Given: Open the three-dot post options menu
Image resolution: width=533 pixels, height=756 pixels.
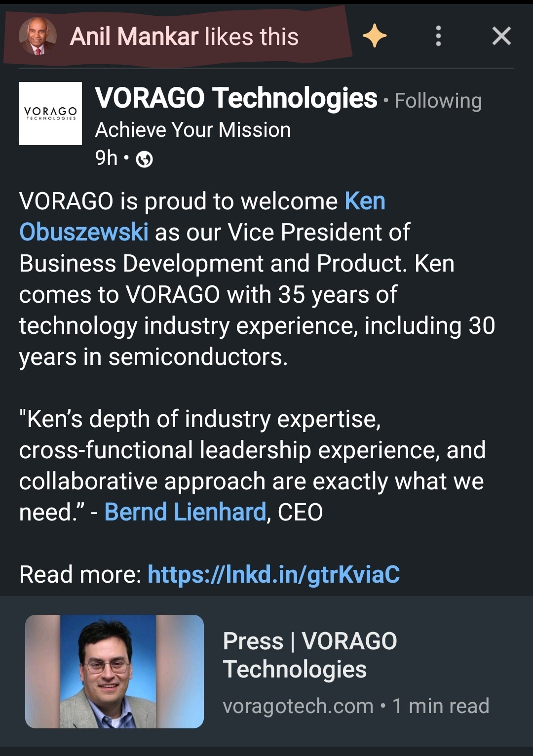Looking at the screenshot, I should (x=438, y=36).
